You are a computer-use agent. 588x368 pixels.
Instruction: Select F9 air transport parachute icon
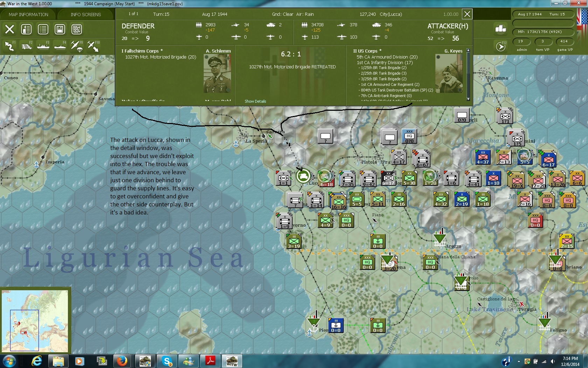tap(77, 46)
